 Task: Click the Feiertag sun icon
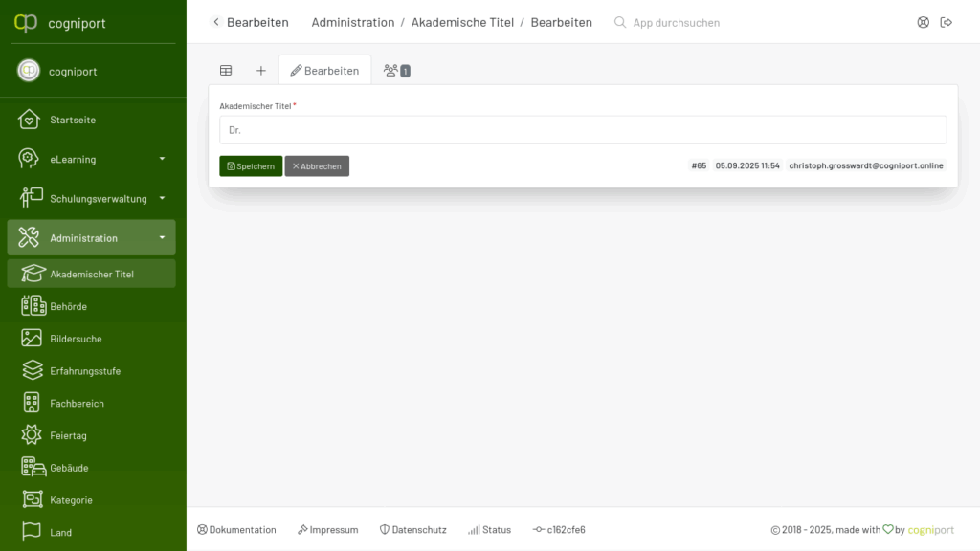click(32, 435)
